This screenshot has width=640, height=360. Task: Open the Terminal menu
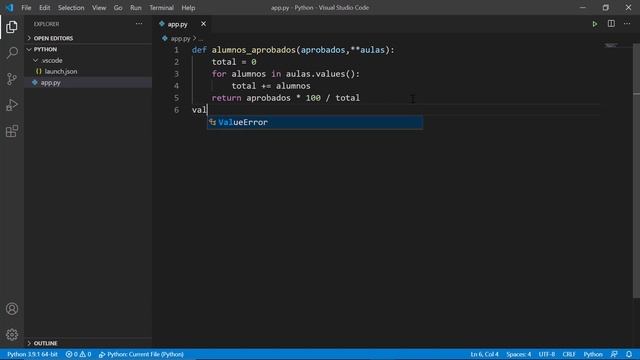[161, 8]
